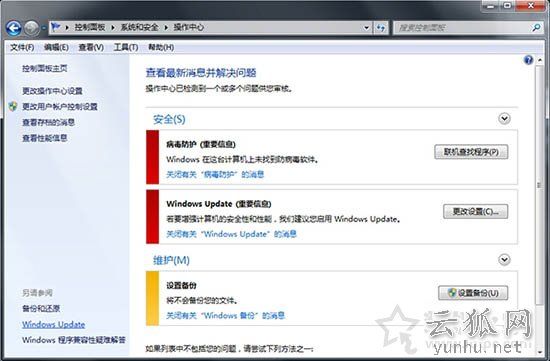Open the Windows 程序兼容性疑难解答 link
The width and height of the screenshot is (550, 361).
tap(74, 340)
